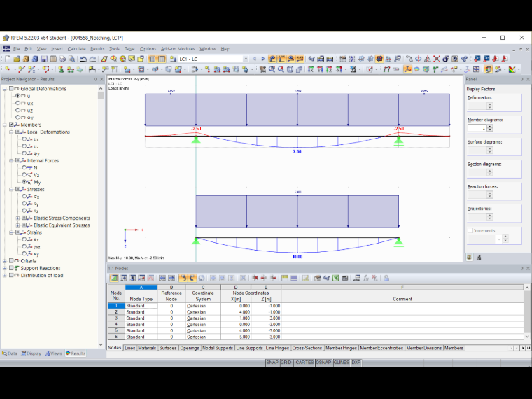The width and height of the screenshot is (532, 399).
Task: Click the New file icon
Action: point(8,59)
